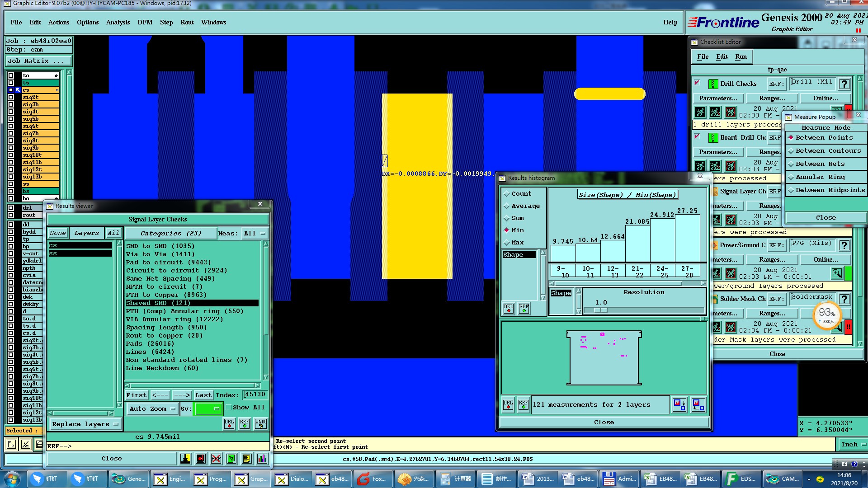Click next arrow button in Results viewer
This screenshot has width=868, height=488.
point(182,395)
